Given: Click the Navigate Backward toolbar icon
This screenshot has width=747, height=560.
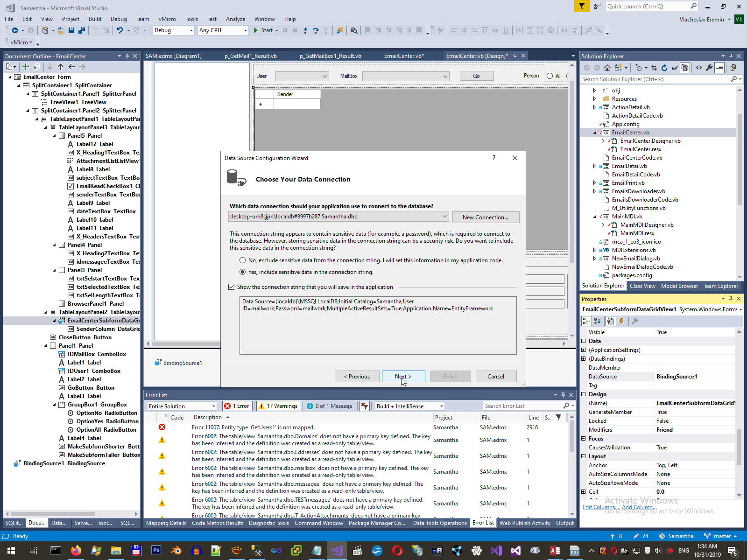Looking at the screenshot, I should click(15, 30).
